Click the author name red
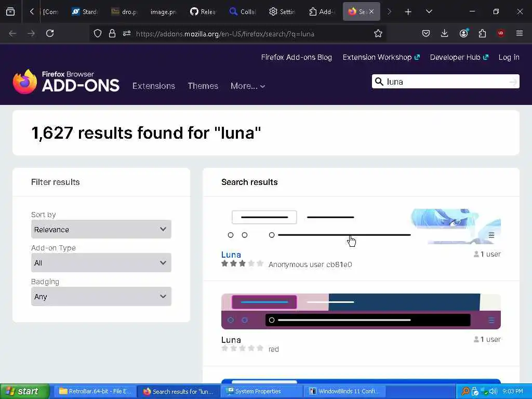 click(273, 349)
